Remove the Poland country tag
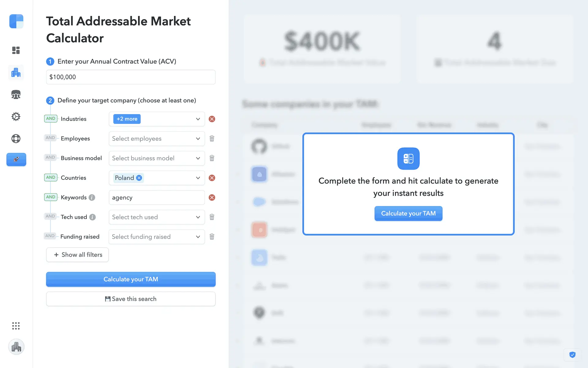Image resolution: width=588 pixels, height=368 pixels. pyautogui.click(x=139, y=178)
